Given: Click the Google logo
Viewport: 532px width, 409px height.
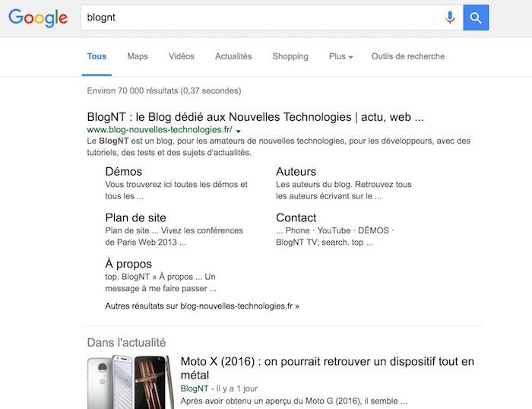Looking at the screenshot, I should (x=38, y=17).
